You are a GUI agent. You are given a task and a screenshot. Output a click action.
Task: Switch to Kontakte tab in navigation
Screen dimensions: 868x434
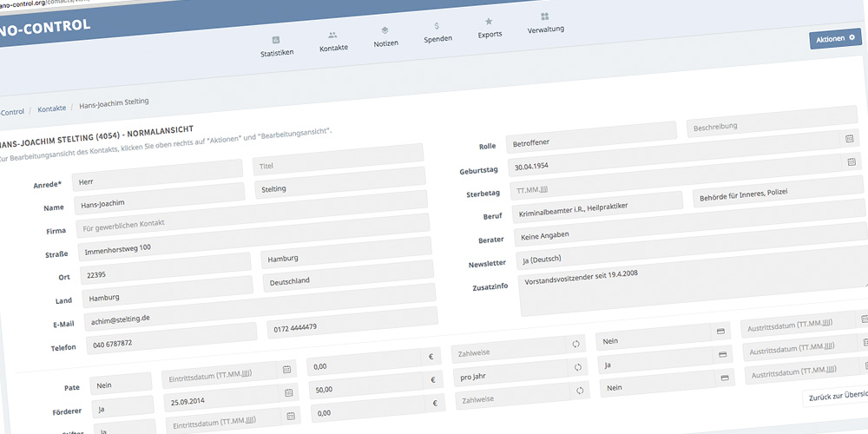point(333,42)
